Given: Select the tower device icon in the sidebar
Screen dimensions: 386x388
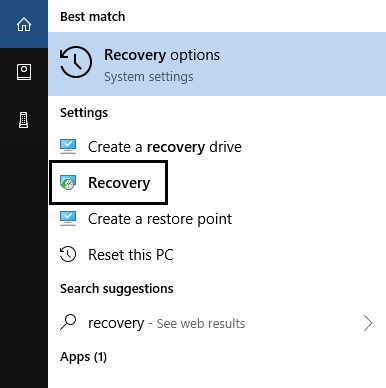Looking at the screenshot, I should click(x=23, y=120).
